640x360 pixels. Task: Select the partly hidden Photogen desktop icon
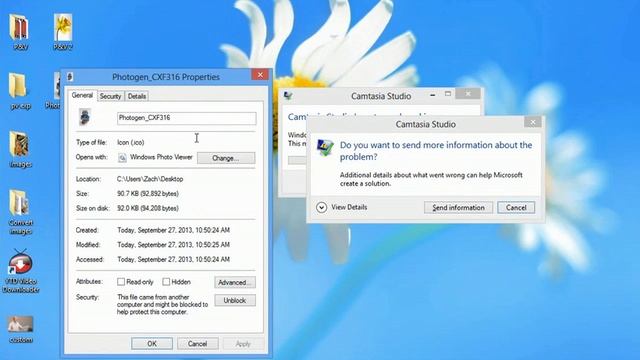coord(53,91)
